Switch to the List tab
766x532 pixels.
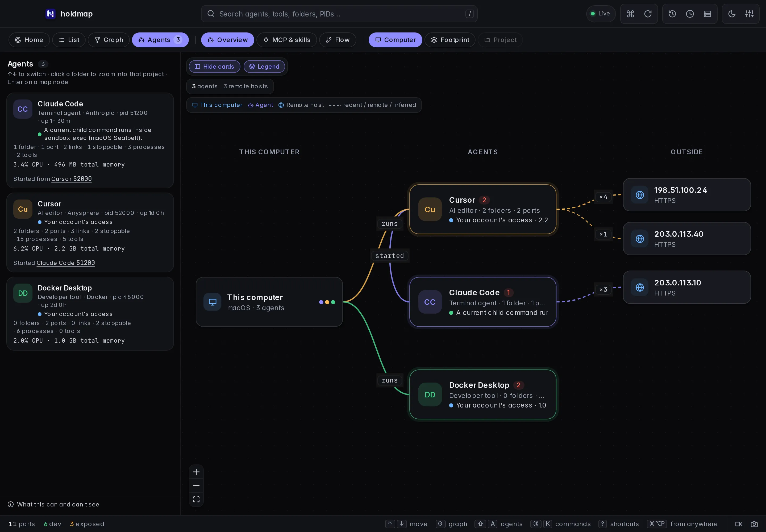69,40
